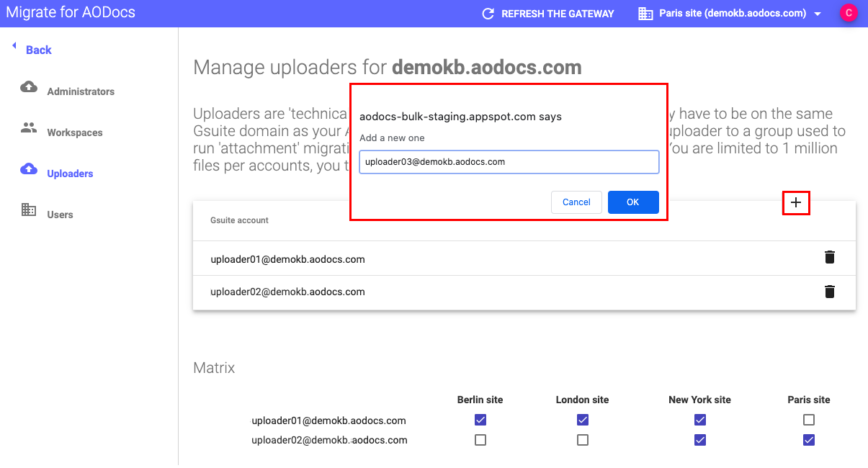Confirm the new uploader with OK

tap(632, 202)
